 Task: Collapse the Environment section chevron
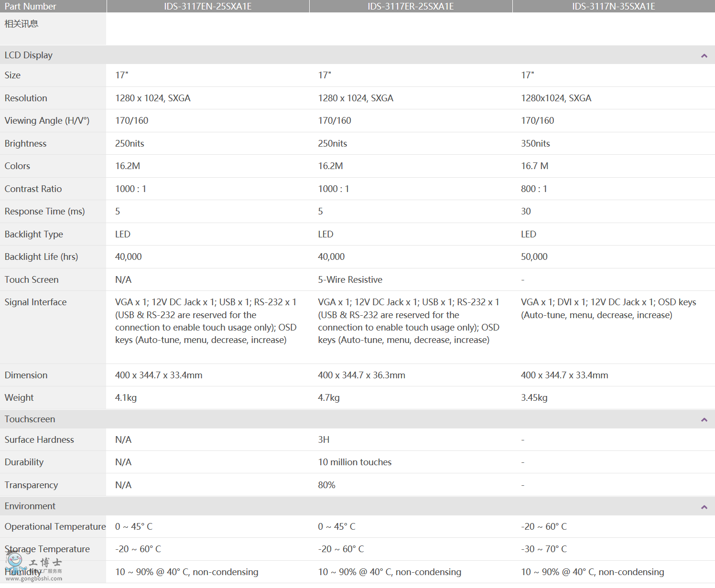(704, 507)
